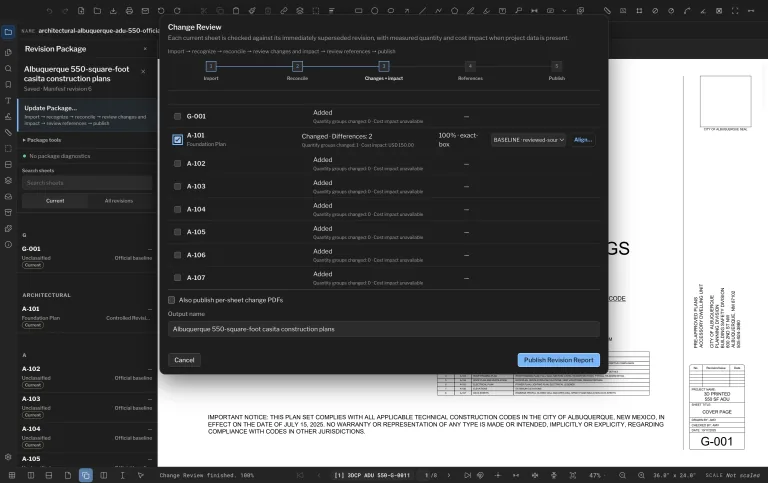Check the A-107 sheet checkbox

point(177,278)
